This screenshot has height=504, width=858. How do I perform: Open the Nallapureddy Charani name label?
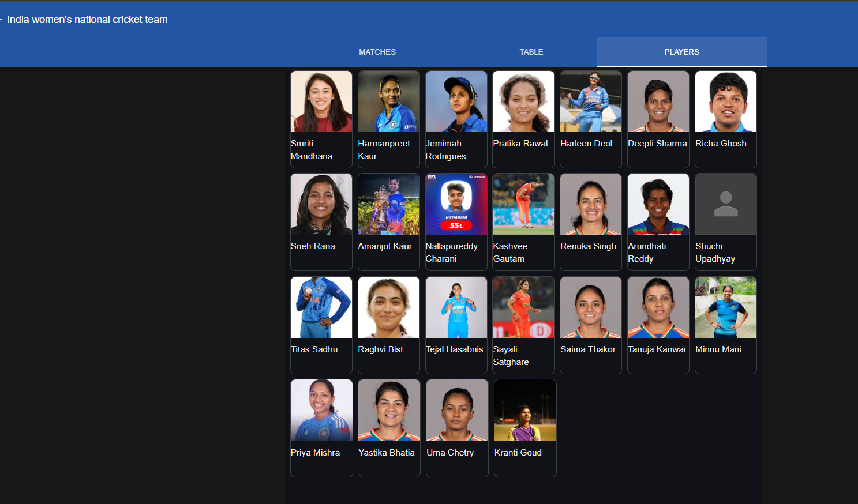pos(451,253)
